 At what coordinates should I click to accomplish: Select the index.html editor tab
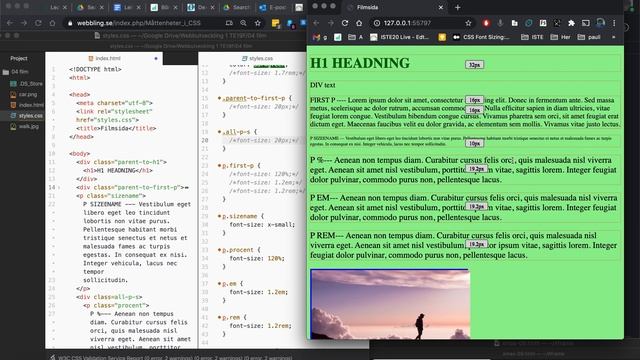(x=104, y=58)
